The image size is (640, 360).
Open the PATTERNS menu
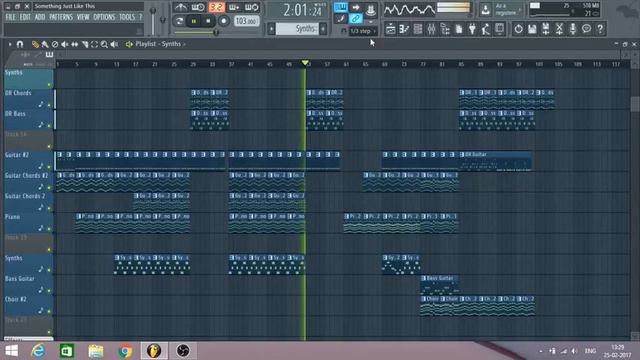61,17
